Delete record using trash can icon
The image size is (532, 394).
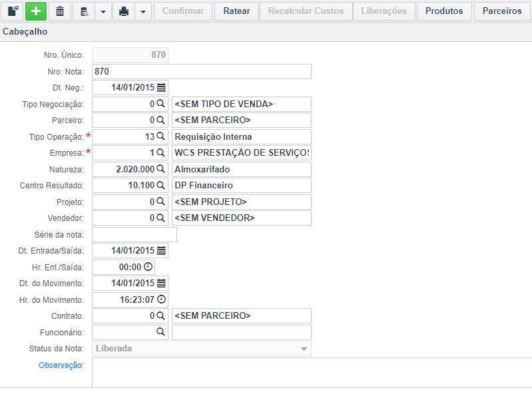click(x=60, y=11)
